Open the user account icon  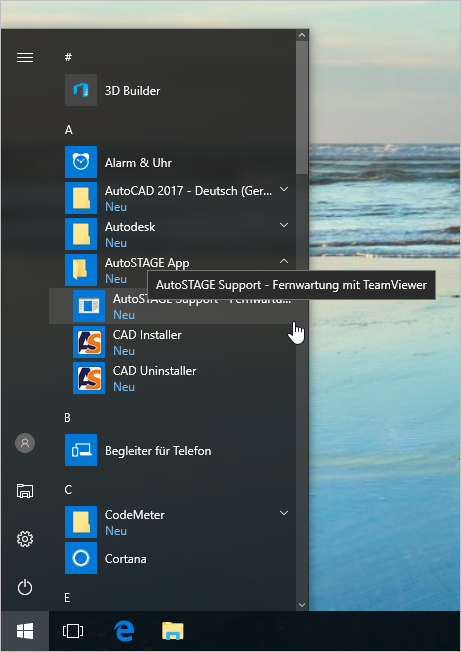25,443
